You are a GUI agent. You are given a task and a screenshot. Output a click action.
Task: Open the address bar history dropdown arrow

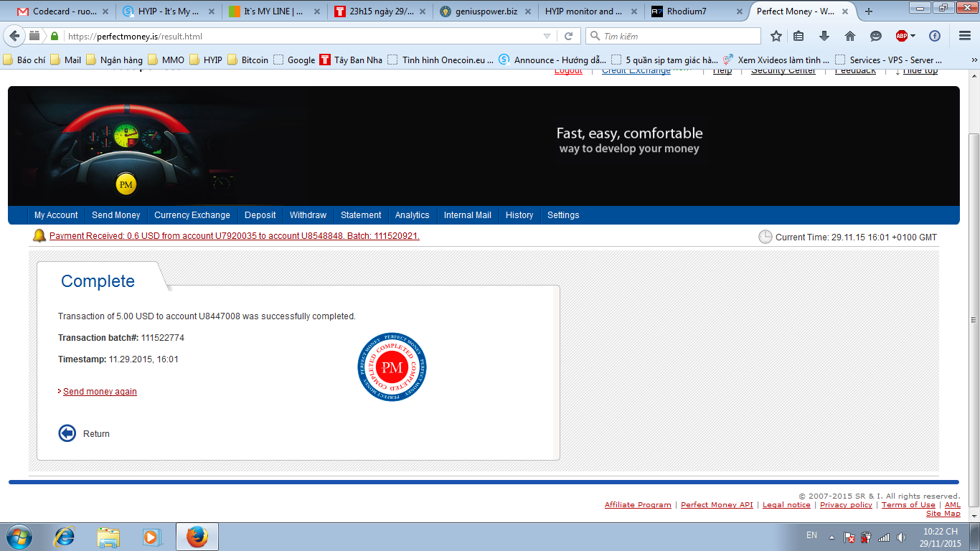click(547, 36)
